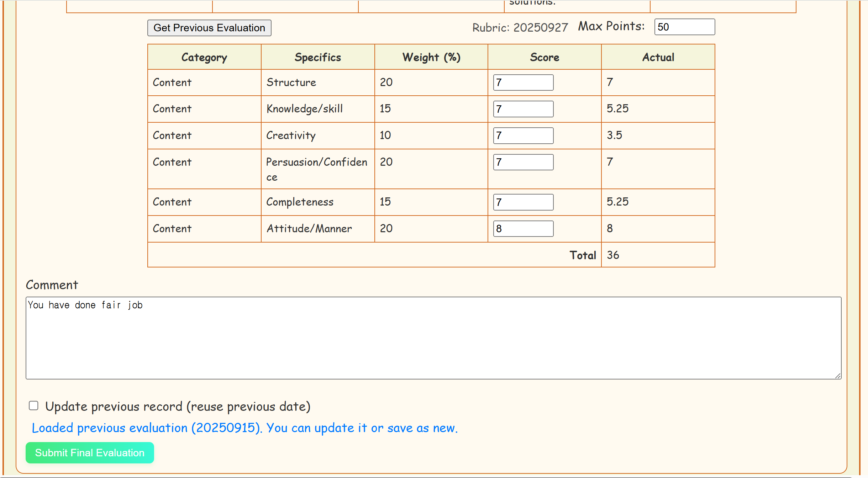Click the Max Points input field
The height and width of the screenshot is (478, 868).
[684, 27]
